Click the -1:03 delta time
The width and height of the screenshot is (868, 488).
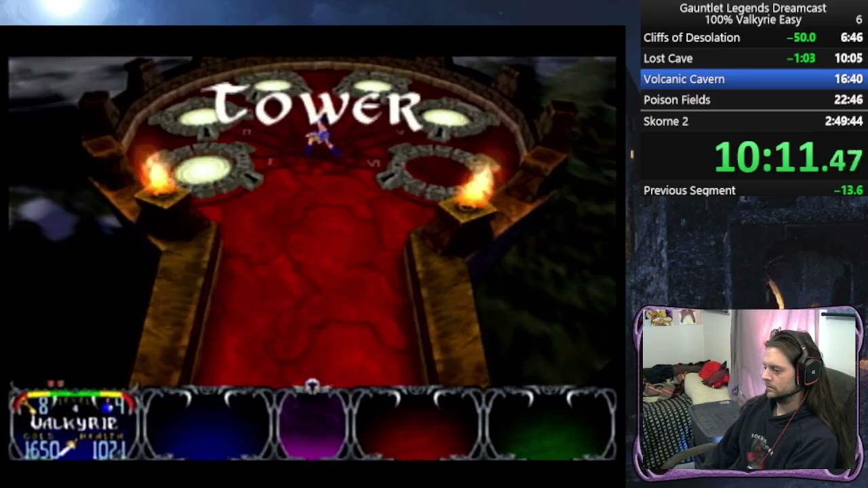click(x=801, y=58)
